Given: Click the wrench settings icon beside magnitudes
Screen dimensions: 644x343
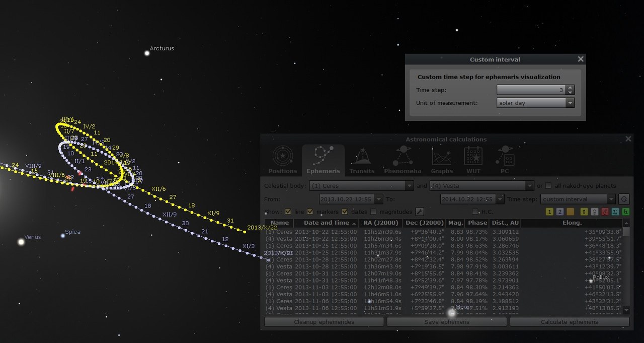Looking at the screenshot, I should (419, 212).
